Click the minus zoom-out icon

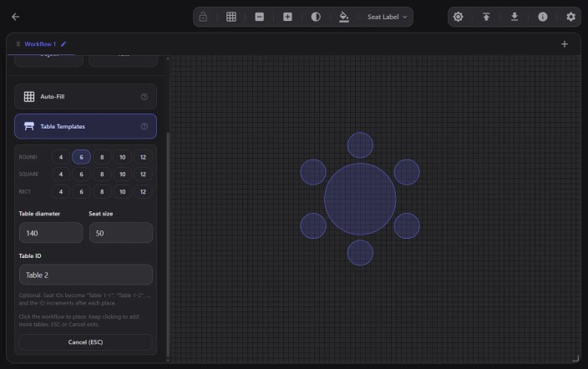click(259, 17)
